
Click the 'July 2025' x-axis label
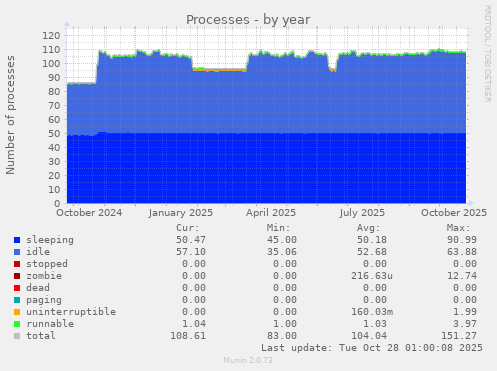(362, 213)
